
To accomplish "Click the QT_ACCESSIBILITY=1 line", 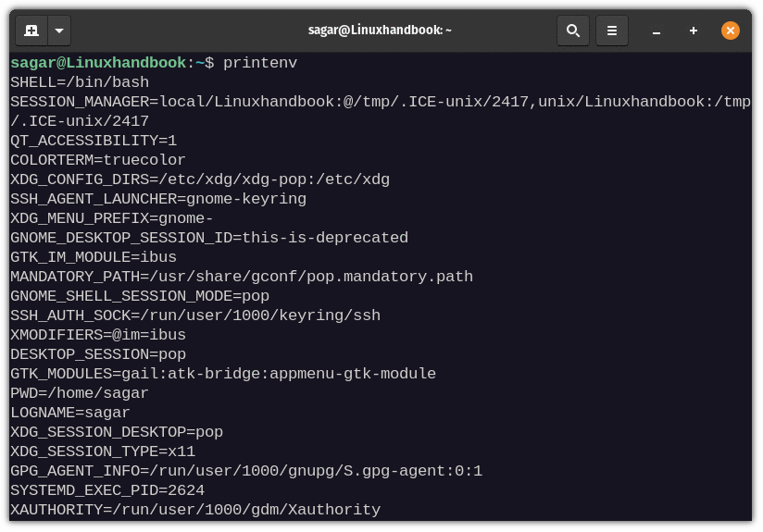I will coord(94,141).
